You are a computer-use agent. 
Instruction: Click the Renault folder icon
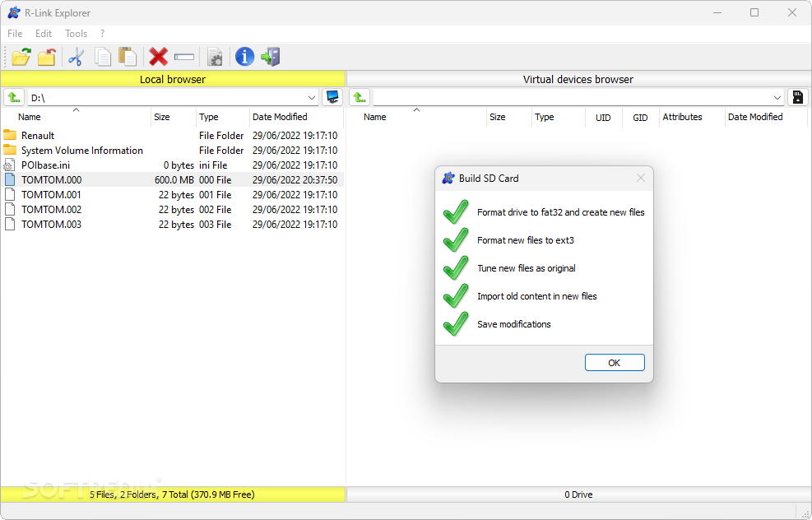[10, 135]
